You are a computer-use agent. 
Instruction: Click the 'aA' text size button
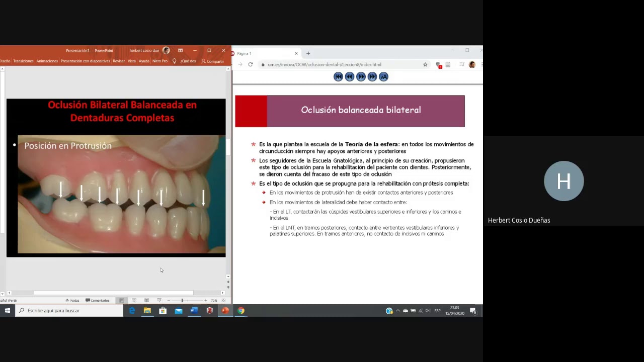383,76
